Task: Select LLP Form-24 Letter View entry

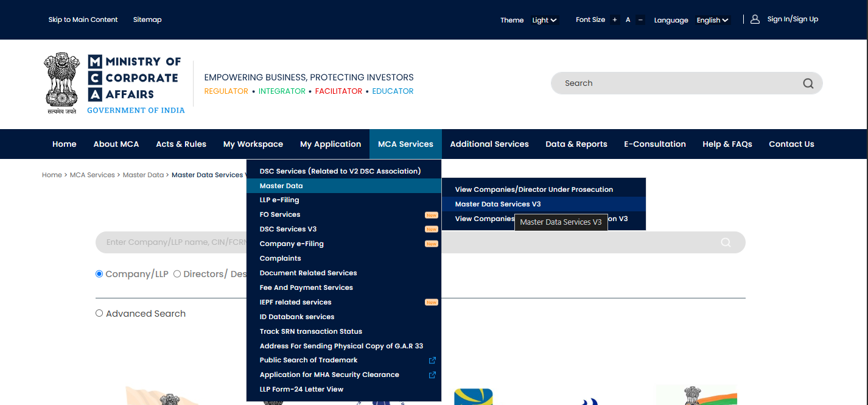Action: click(344, 389)
